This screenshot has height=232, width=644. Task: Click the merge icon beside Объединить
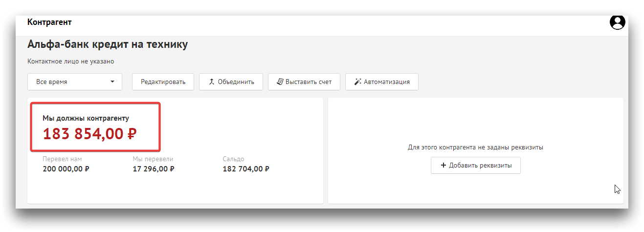tap(212, 82)
